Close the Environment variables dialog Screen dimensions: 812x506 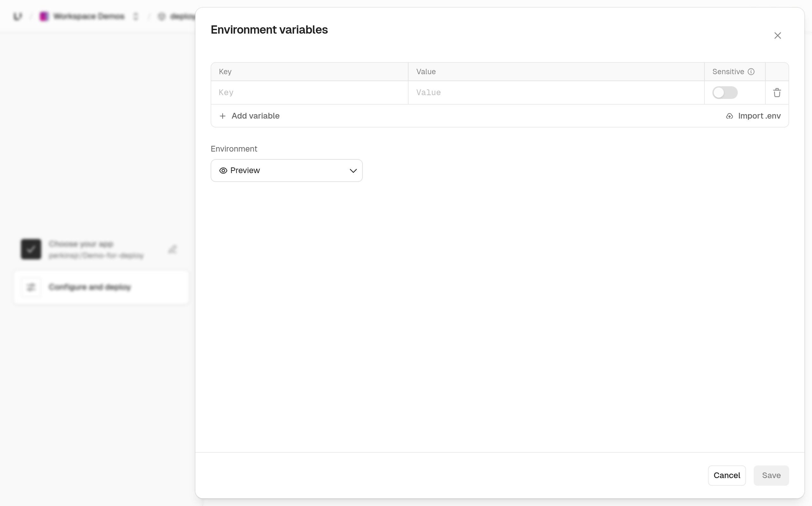coord(777,36)
